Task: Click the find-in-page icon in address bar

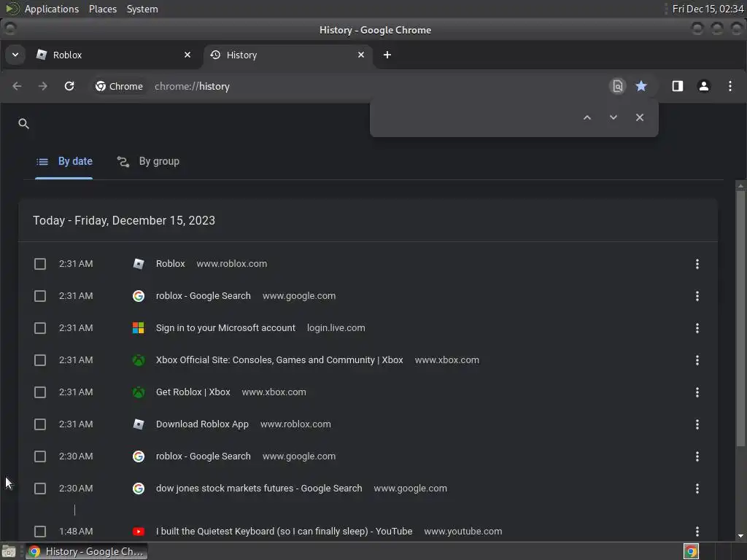Action: (x=617, y=86)
